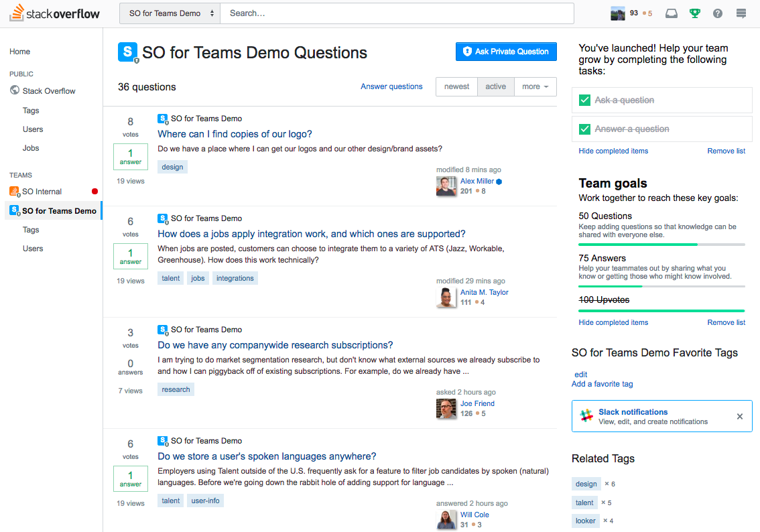
Task: Open Stack Overflow public site in sidebar
Action: point(49,90)
